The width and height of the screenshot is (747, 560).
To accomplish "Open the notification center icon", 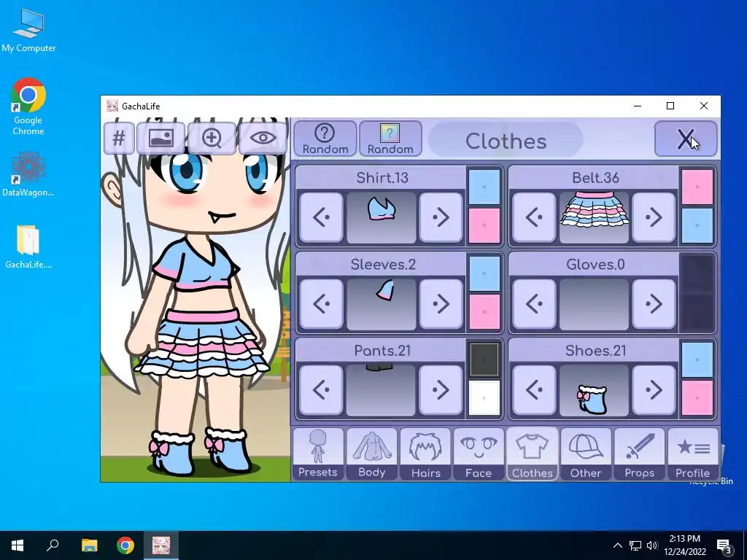I will click(724, 546).
